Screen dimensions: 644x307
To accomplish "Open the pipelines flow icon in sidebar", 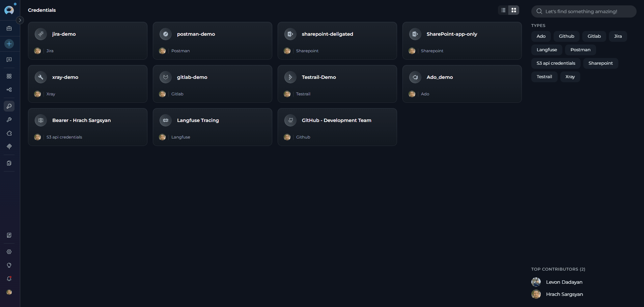I will [x=9, y=90].
